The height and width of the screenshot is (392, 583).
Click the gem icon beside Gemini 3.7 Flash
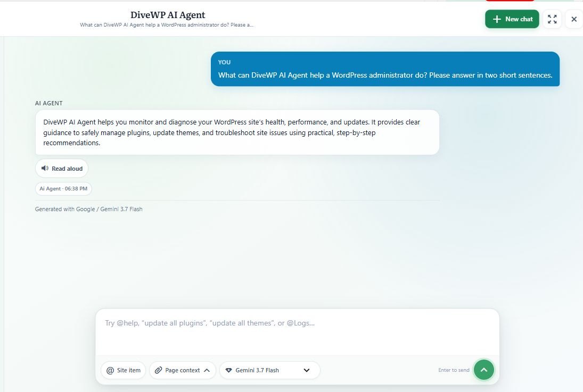(x=228, y=370)
